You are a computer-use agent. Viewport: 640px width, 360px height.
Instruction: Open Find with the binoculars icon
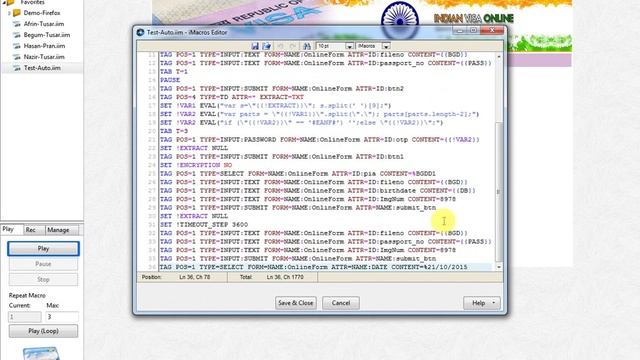pyautogui.click(x=307, y=46)
